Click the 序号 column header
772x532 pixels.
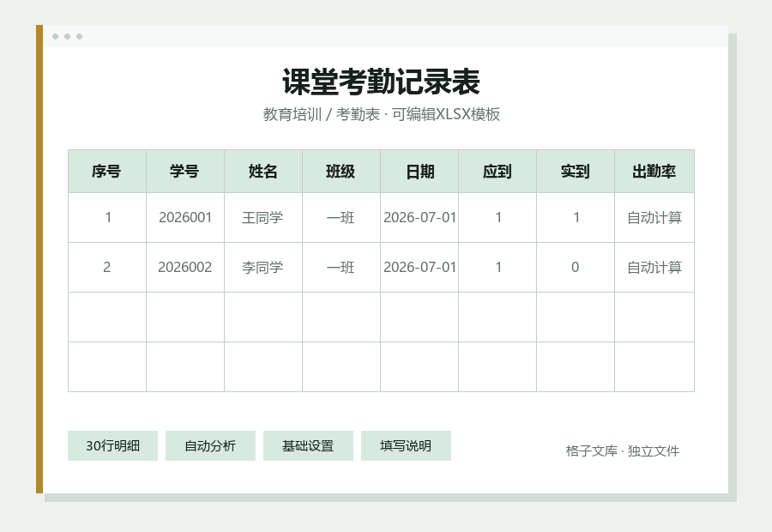107,172
